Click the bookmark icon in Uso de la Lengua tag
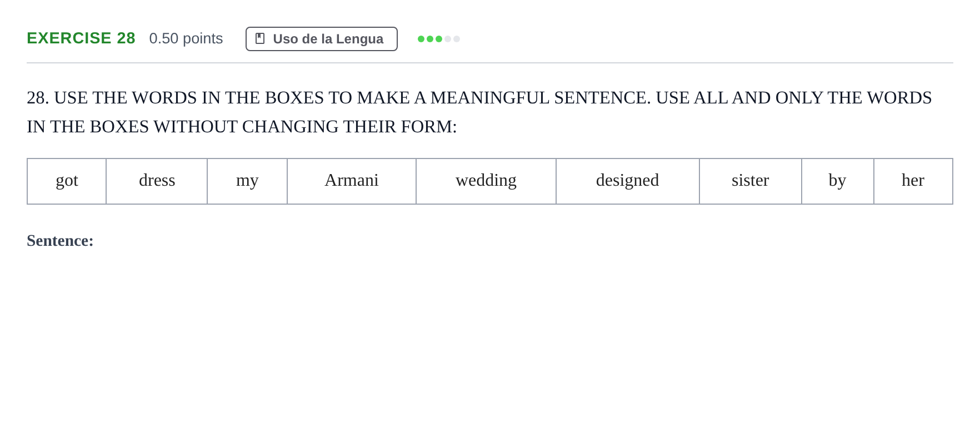The height and width of the screenshot is (426, 980). click(x=259, y=38)
